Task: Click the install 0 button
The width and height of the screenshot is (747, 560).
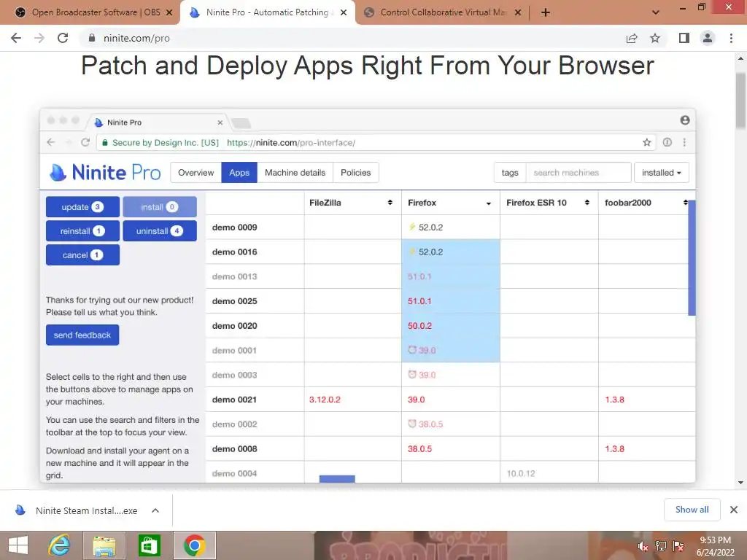Action: click(160, 206)
